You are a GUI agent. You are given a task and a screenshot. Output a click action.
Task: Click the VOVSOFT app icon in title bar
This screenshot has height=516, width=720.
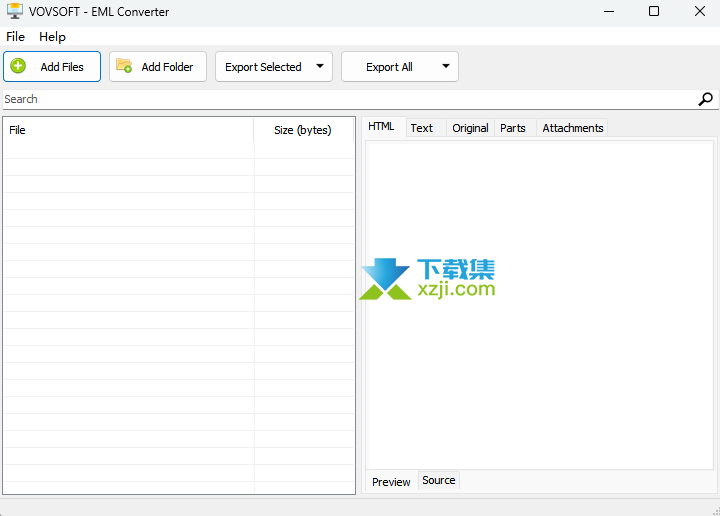tap(15, 11)
